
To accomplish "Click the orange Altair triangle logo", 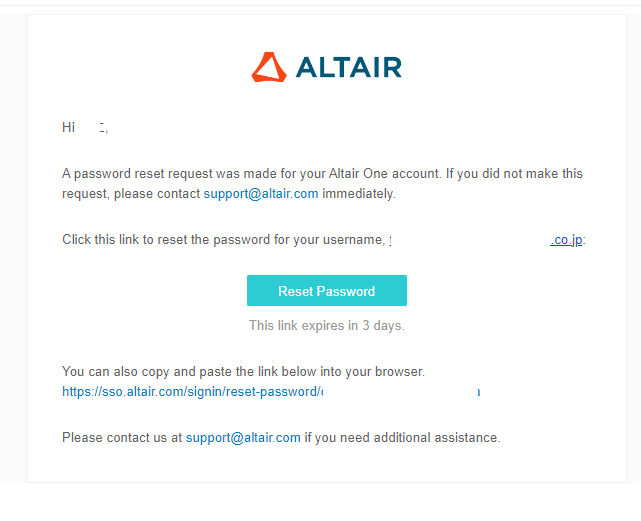I will point(269,67).
